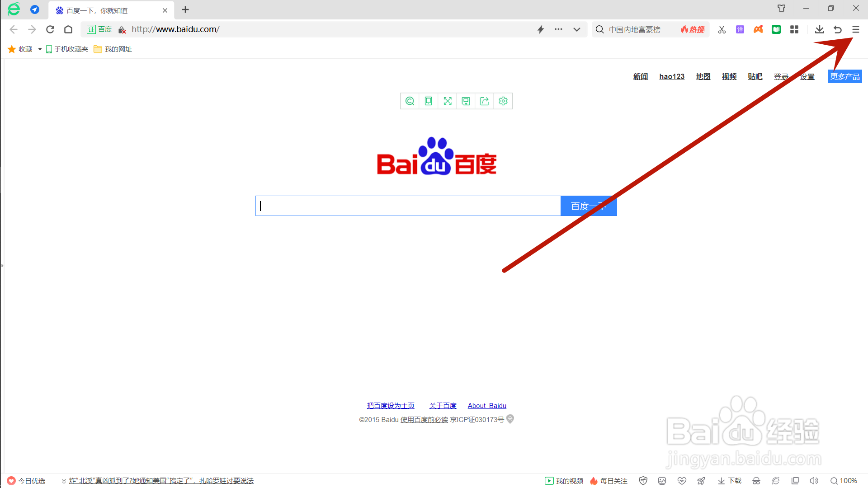Screen dimensions: 868x488
Task: Expand the 收藏 dropdown arrow
Action: tap(40, 49)
